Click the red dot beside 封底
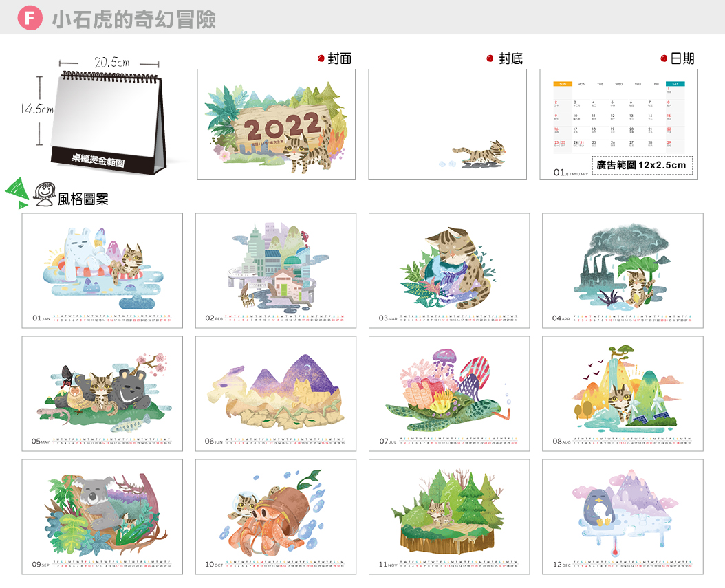 490,59
